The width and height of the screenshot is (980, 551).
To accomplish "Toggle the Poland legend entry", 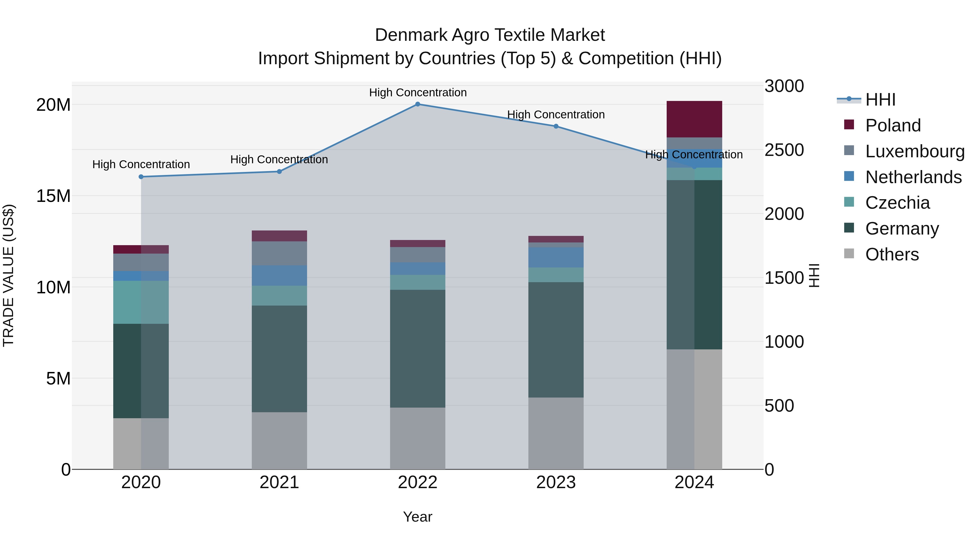I will tap(882, 125).
